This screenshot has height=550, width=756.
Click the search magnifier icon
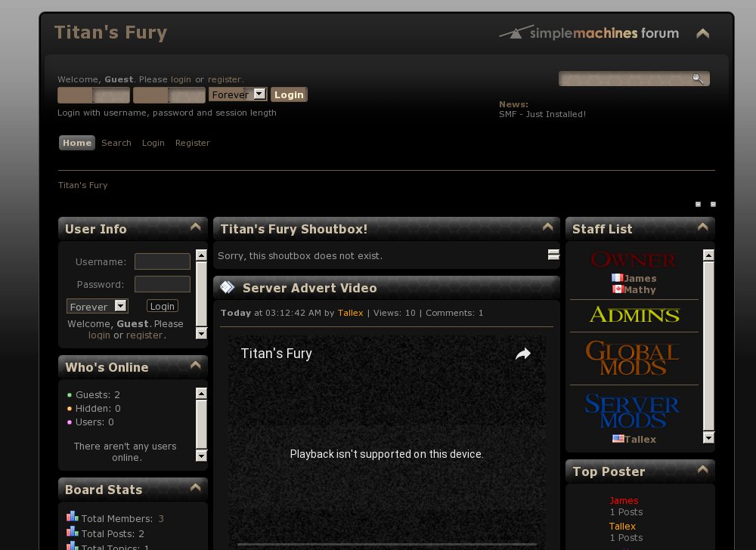click(x=697, y=79)
